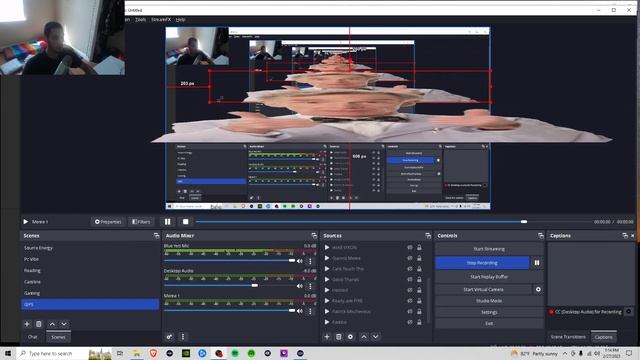Mute the Blue Yeti Mic

(300, 261)
